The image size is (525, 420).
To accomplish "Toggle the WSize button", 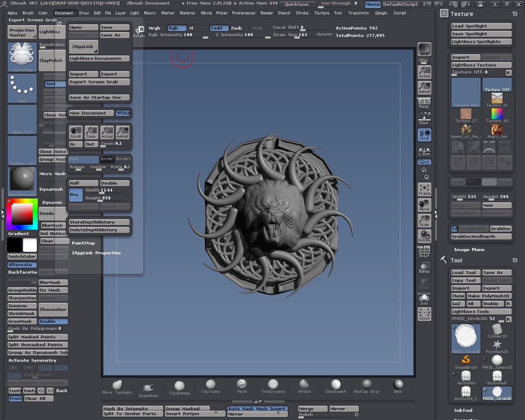I will [x=123, y=113].
